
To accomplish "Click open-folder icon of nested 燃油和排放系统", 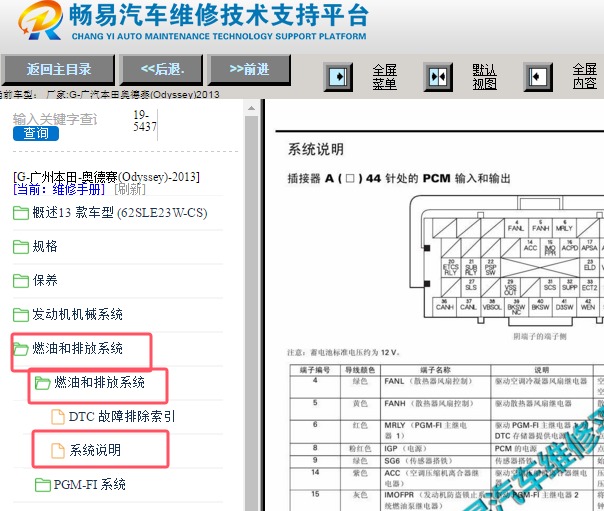I will 43,382.
